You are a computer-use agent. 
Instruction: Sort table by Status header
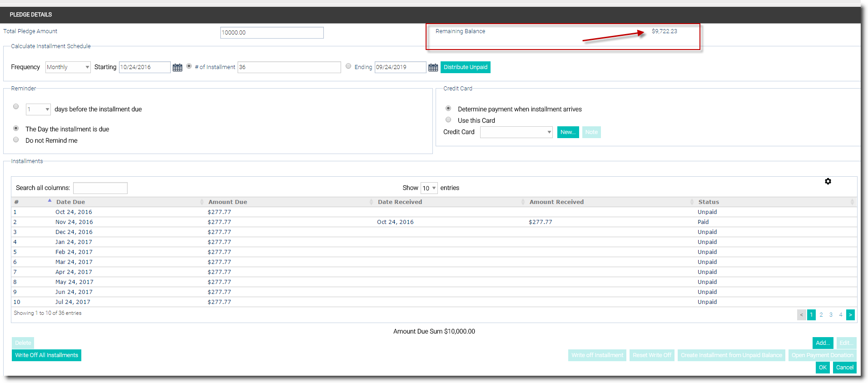[709, 202]
